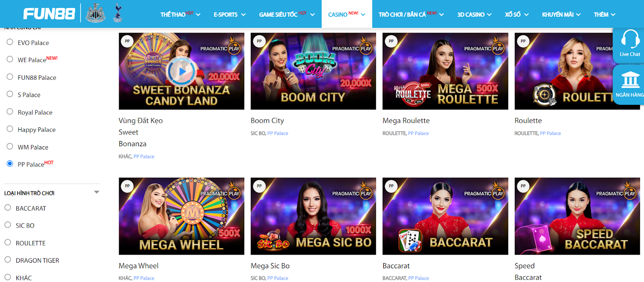The image size is (644, 282).
Task: Select the EVO Palace radio button
Action: (x=10, y=42)
